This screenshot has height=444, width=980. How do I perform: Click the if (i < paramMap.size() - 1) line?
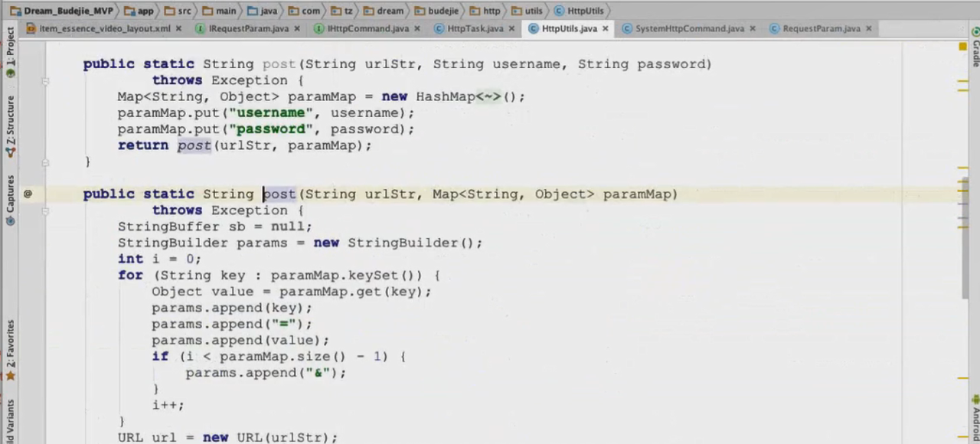(x=279, y=356)
